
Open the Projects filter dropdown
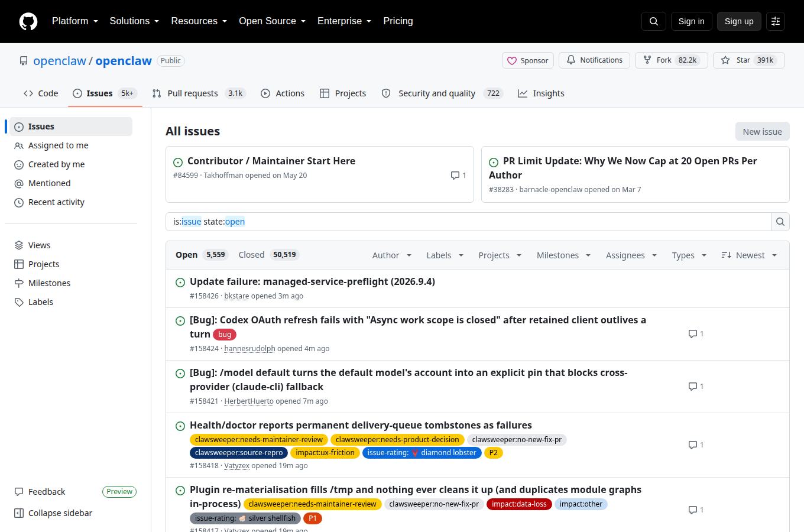point(500,255)
